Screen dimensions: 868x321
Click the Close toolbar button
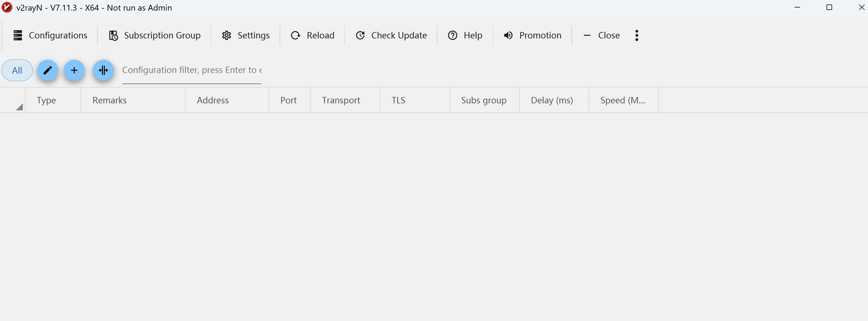click(x=602, y=35)
